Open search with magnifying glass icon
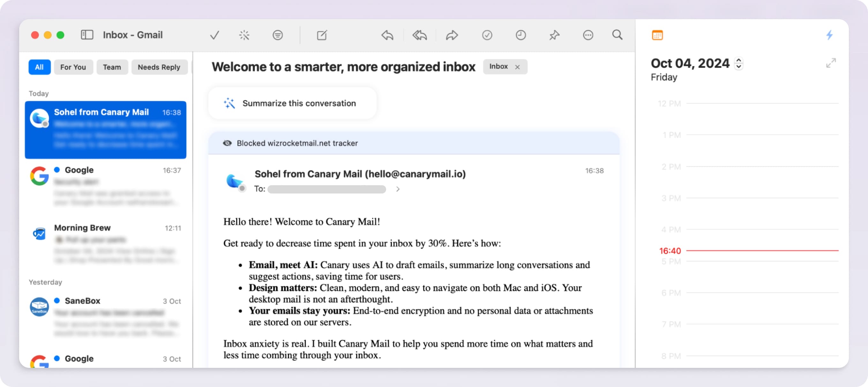 coord(617,35)
